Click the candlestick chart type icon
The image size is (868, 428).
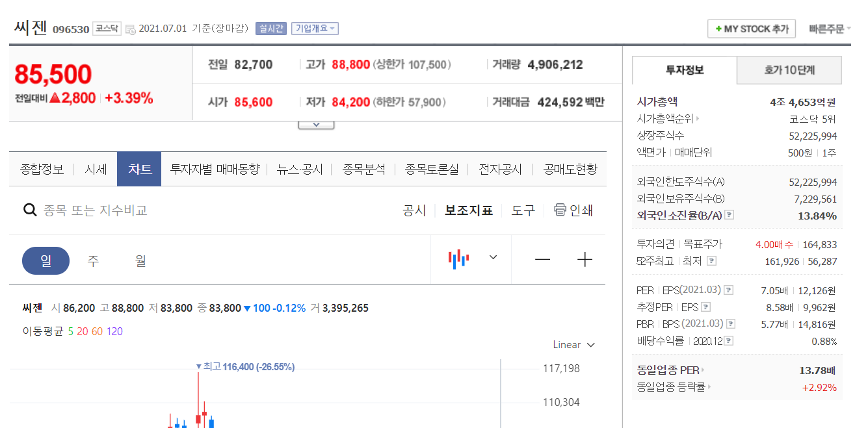point(458,258)
